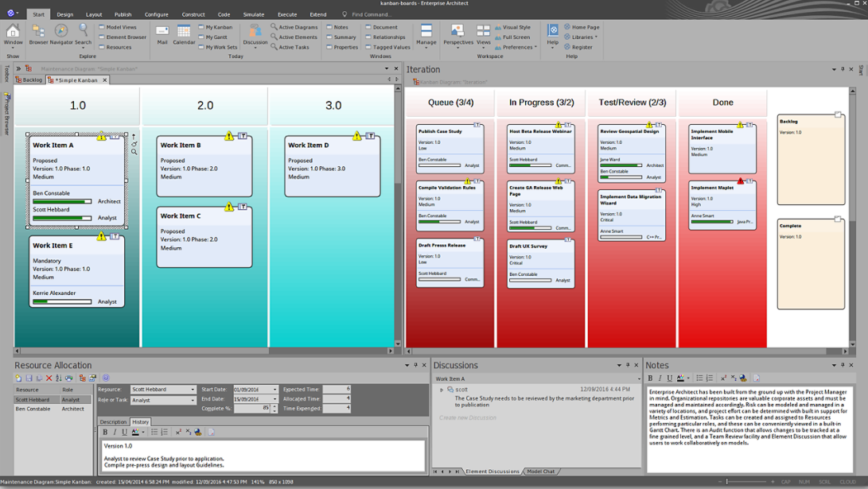868x489 pixels.
Task: Toggle the Tagged Values window
Action: click(x=387, y=47)
